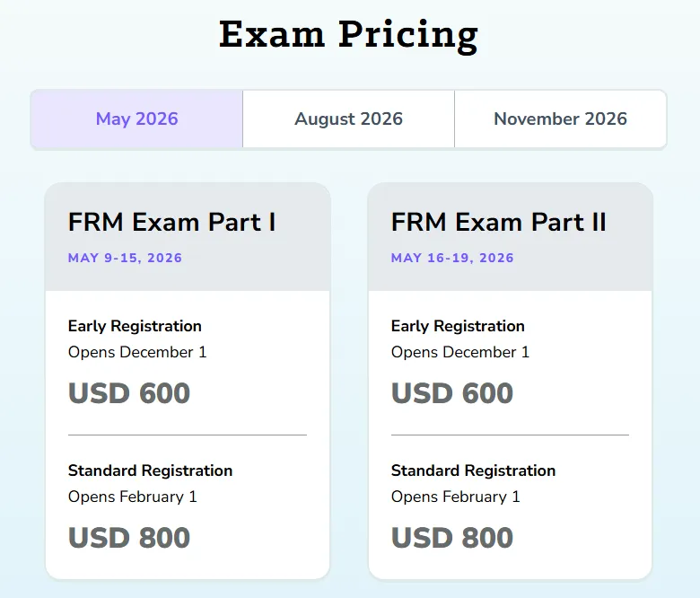Click the MAY 16-19, 2026 date label

point(452,258)
